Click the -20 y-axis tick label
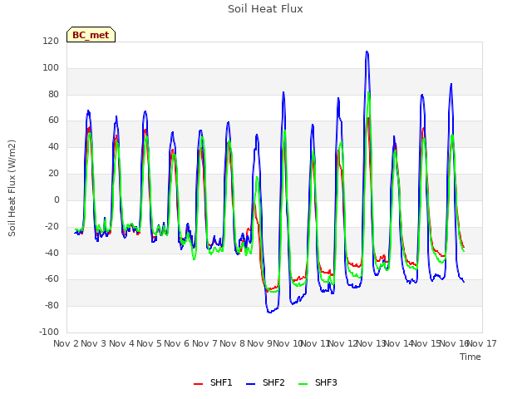This screenshot has width=532, height=399. (x=52, y=226)
